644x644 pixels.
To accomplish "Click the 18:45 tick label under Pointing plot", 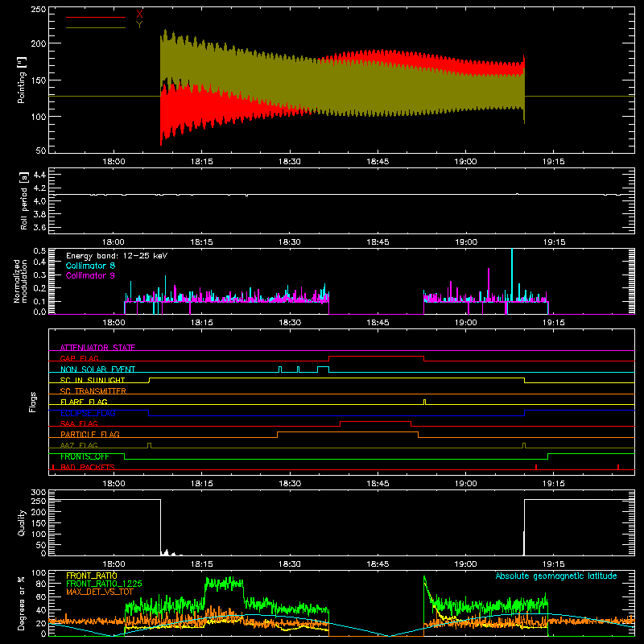I will [x=378, y=162].
